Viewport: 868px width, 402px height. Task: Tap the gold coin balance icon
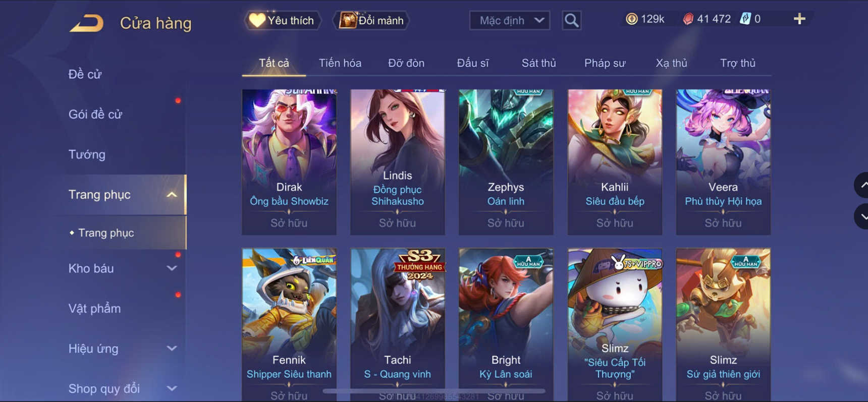pos(631,19)
